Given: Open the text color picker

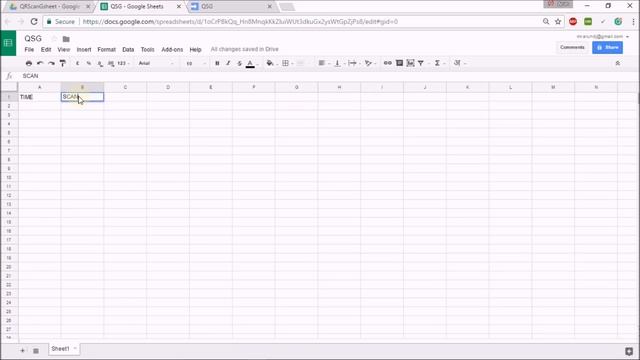Looking at the screenshot, I should tap(251, 64).
